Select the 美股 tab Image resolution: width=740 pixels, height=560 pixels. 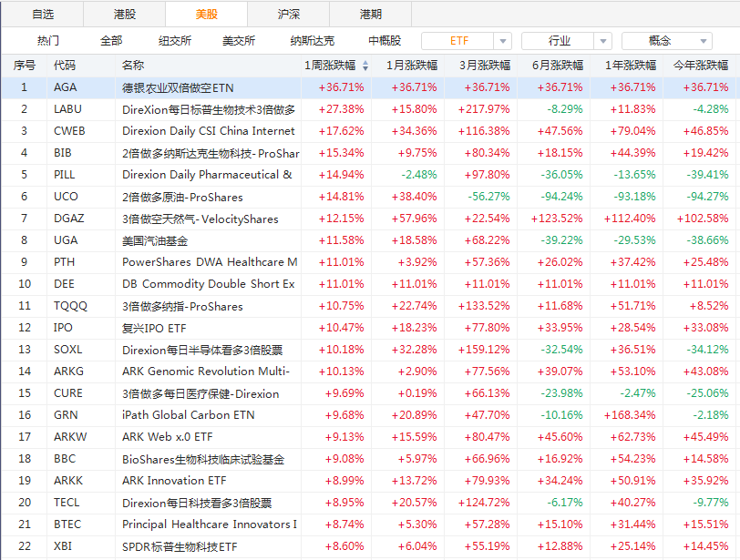coord(206,15)
